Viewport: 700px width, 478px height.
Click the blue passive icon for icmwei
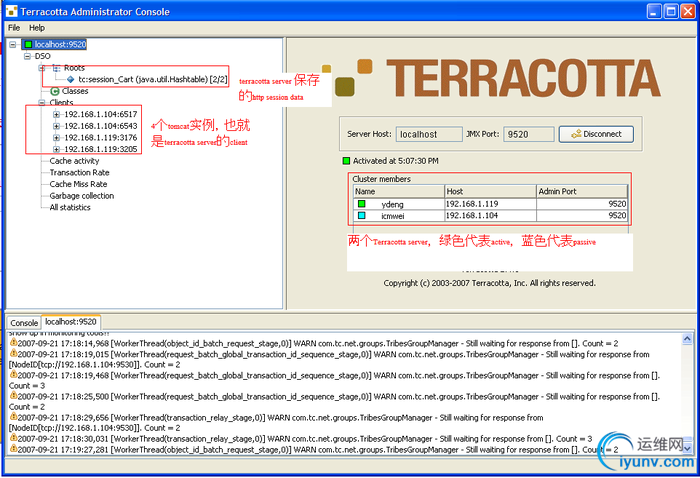click(362, 216)
